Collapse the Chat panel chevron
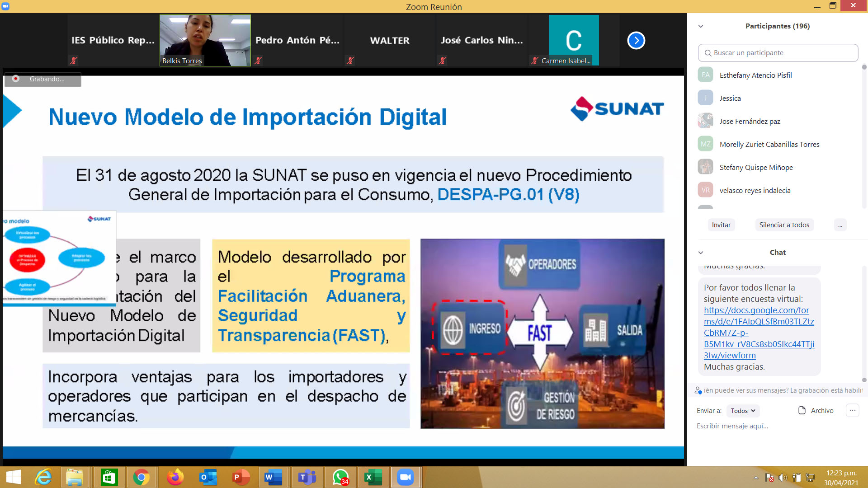This screenshot has height=488, width=868. tap(701, 253)
